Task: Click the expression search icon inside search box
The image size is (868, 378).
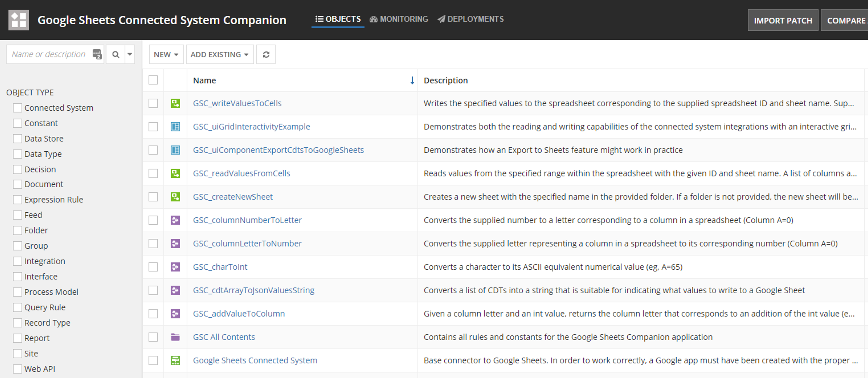Action: click(97, 54)
